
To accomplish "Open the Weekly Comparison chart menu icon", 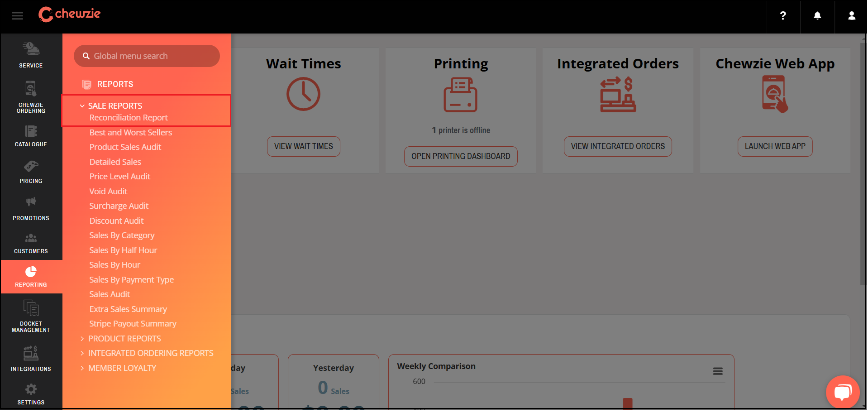I will coord(718,371).
